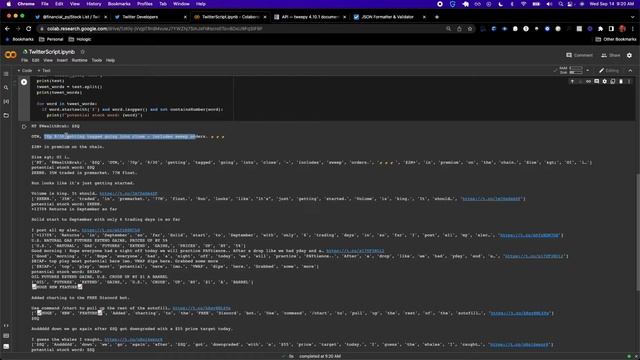Star the TwitterScript.ipynb notebook
The image size is (640, 360).
pos(82,52)
